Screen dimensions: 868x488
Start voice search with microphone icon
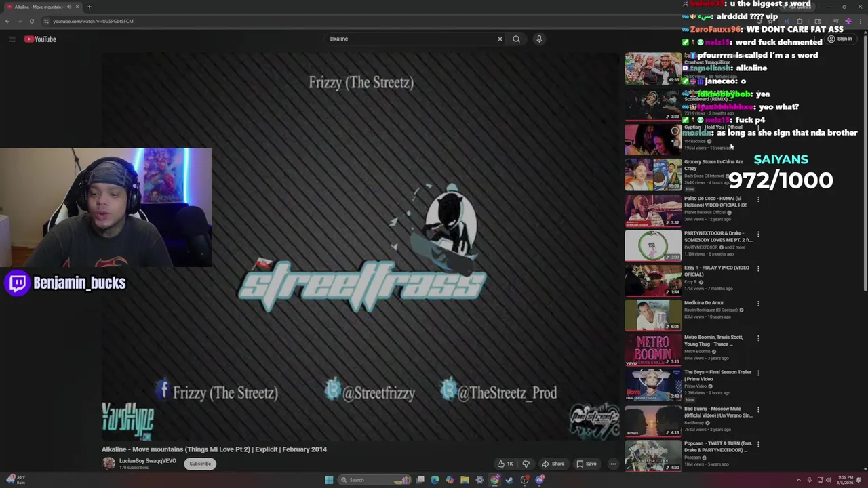pyautogui.click(x=539, y=39)
